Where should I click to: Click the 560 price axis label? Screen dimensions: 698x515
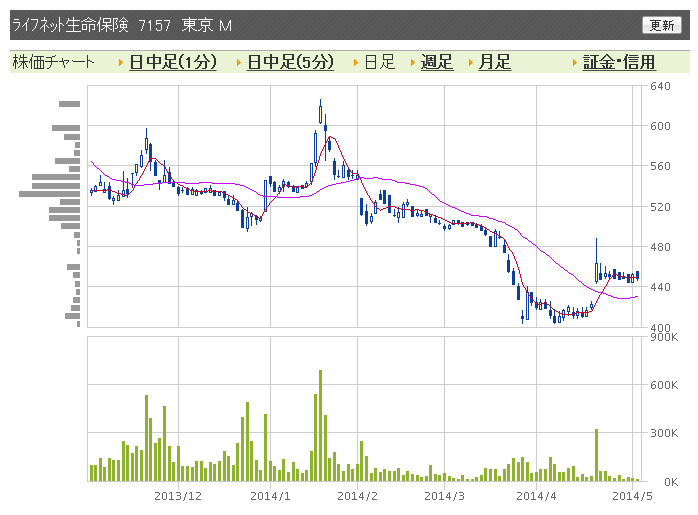[660, 166]
